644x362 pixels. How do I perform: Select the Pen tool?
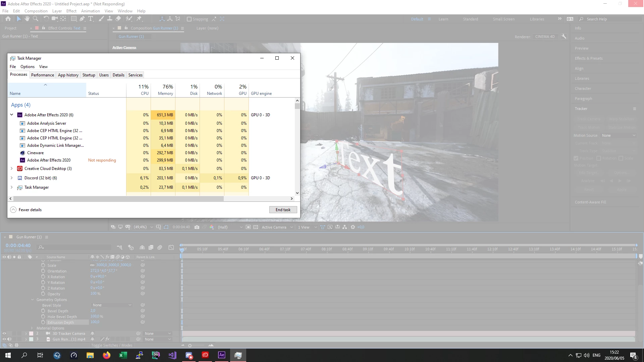coord(82,19)
